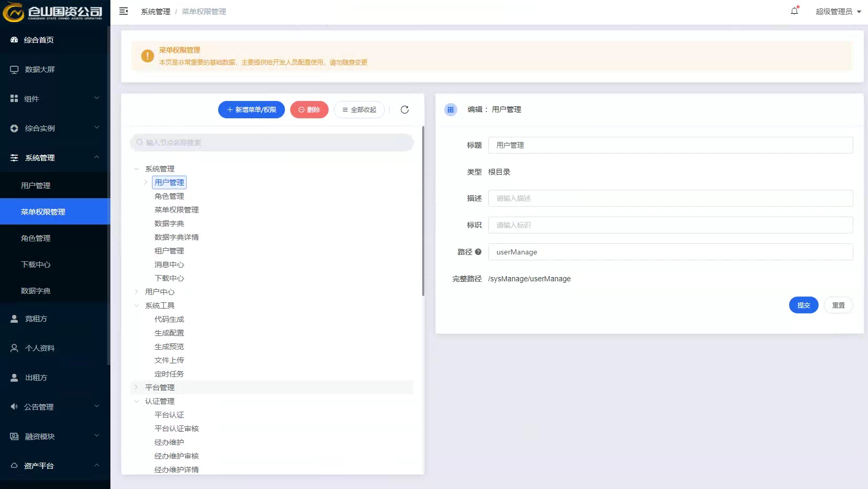Click the 描述 input field

point(670,198)
